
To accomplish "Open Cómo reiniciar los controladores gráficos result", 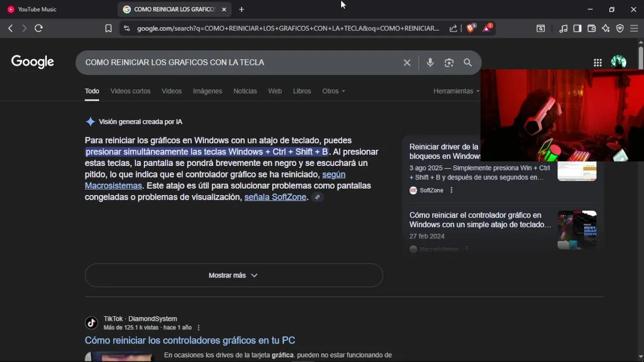I will 190,340.
